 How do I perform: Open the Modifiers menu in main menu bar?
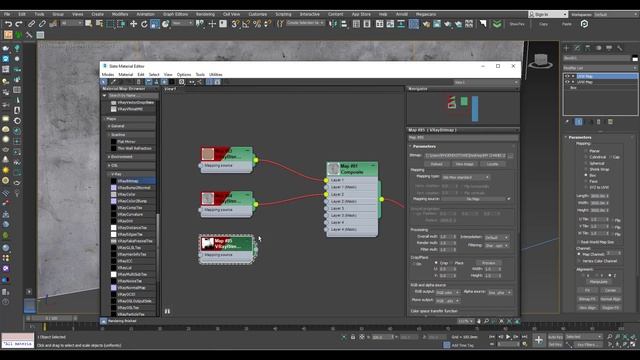click(120, 14)
